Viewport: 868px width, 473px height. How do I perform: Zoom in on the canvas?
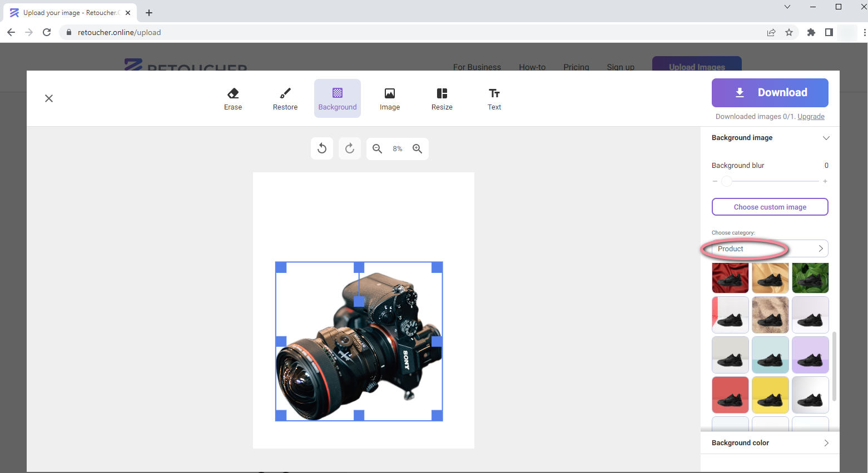point(417,148)
